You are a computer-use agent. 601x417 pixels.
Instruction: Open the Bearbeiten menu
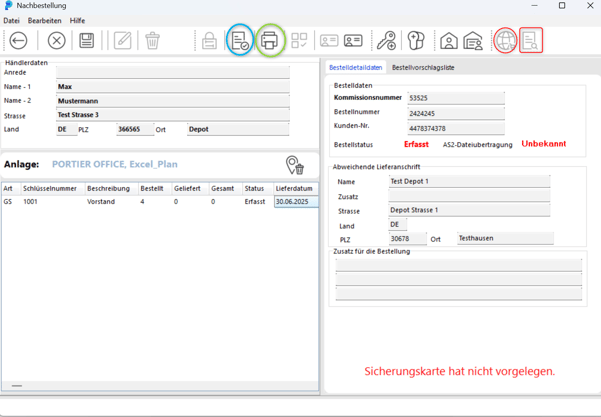(x=44, y=20)
